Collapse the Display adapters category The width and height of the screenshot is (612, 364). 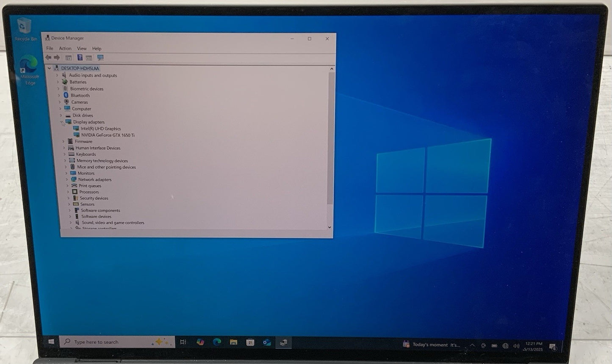pyautogui.click(x=62, y=122)
